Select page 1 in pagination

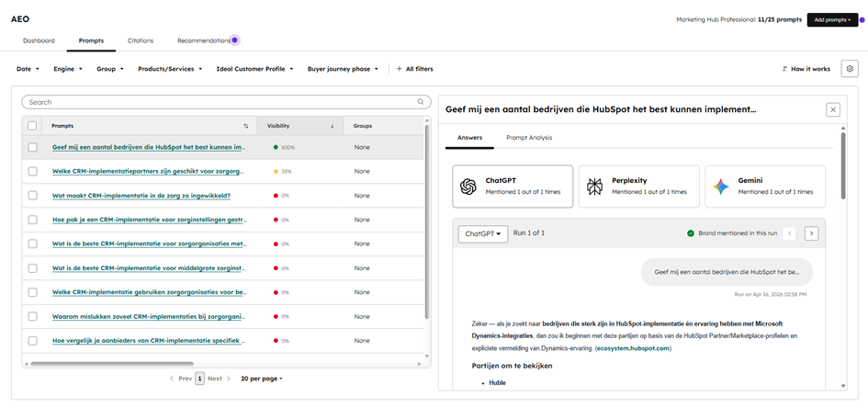pos(200,379)
